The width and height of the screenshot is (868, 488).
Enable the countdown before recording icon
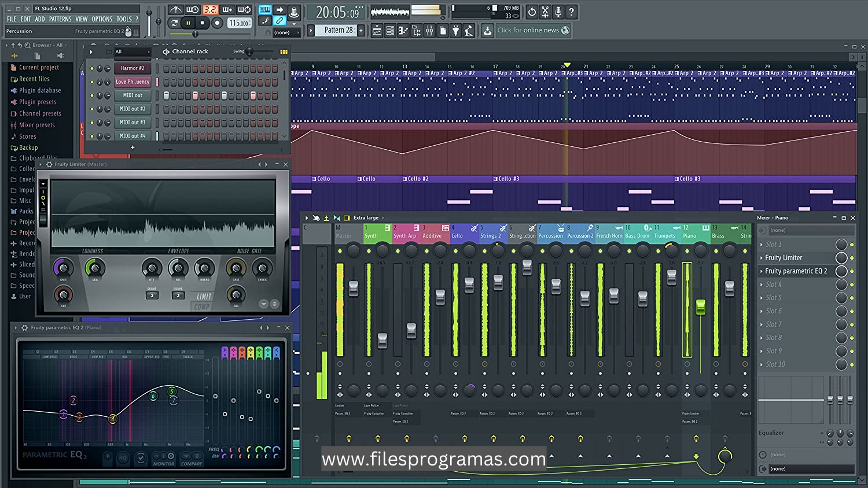point(210,10)
